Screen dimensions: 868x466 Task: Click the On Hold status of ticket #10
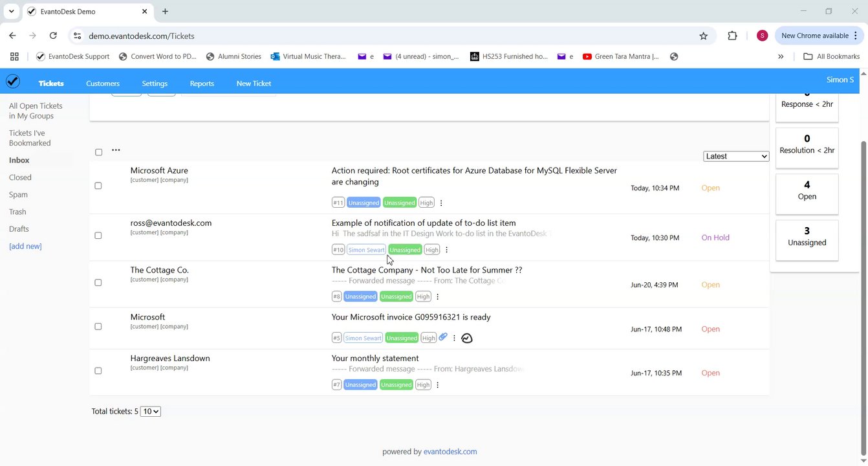pos(715,238)
